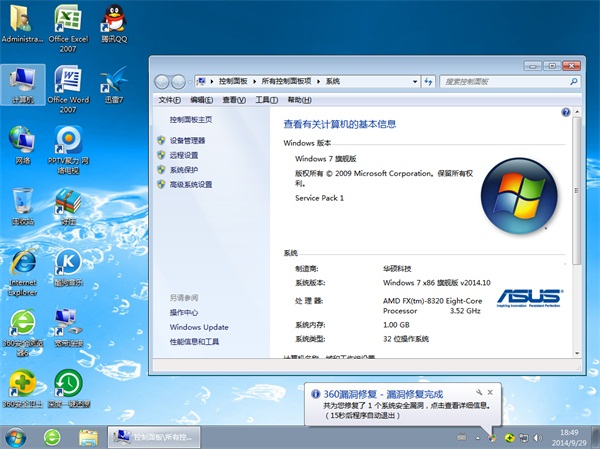Select the Office Word 2007 shortcut
The height and width of the screenshot is (449, 600).
coord(67,80)
